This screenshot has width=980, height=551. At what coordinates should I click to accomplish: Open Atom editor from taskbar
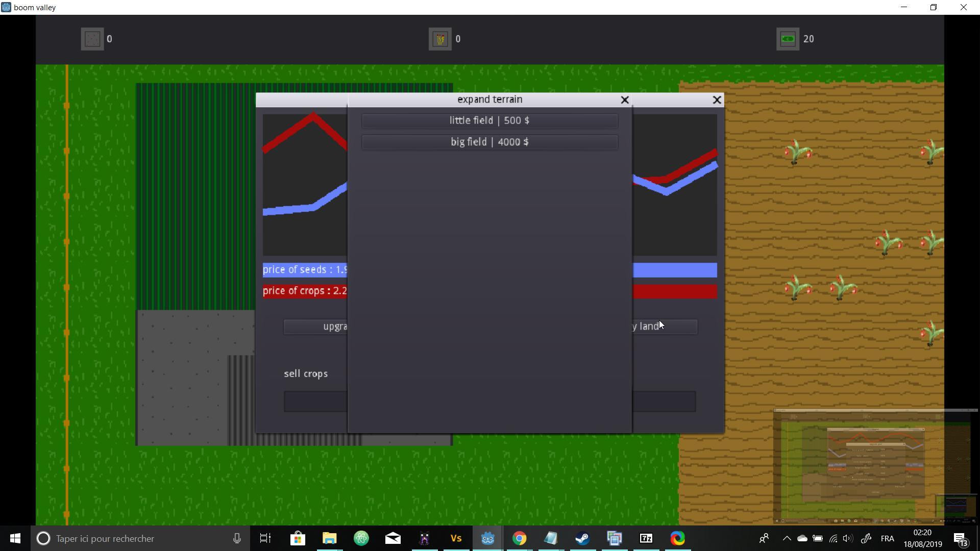(361, 538)
